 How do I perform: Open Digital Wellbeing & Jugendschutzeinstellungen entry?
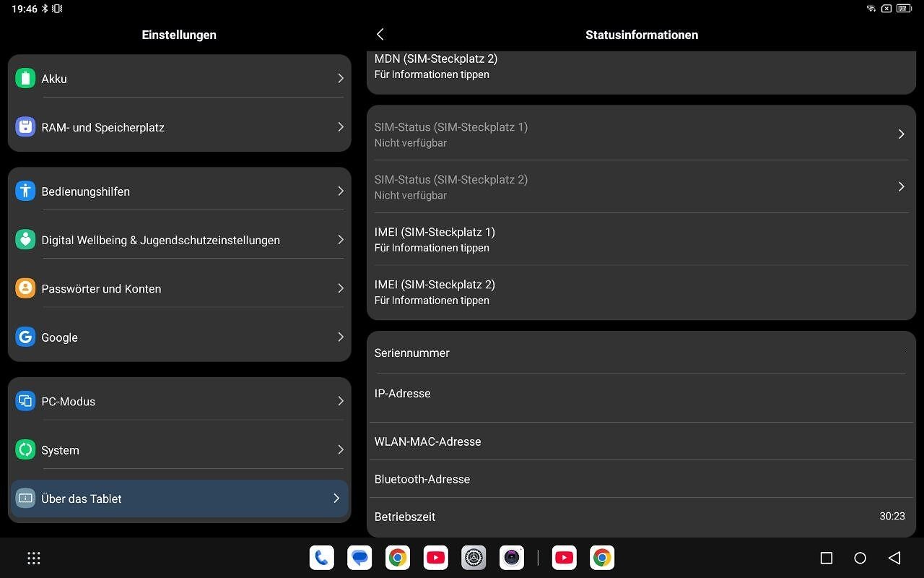(179, 240)
